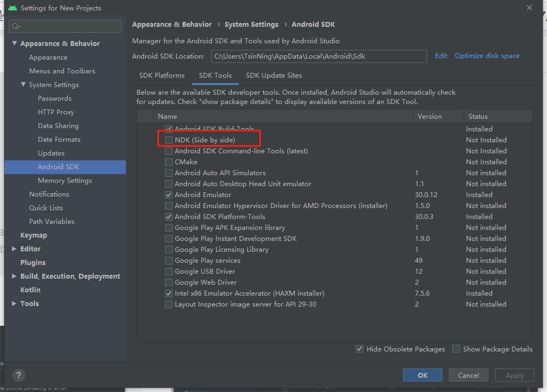Viewport: 547px width, 392px height.
Task: Open Keymap settings
Action: click(33, 235)
